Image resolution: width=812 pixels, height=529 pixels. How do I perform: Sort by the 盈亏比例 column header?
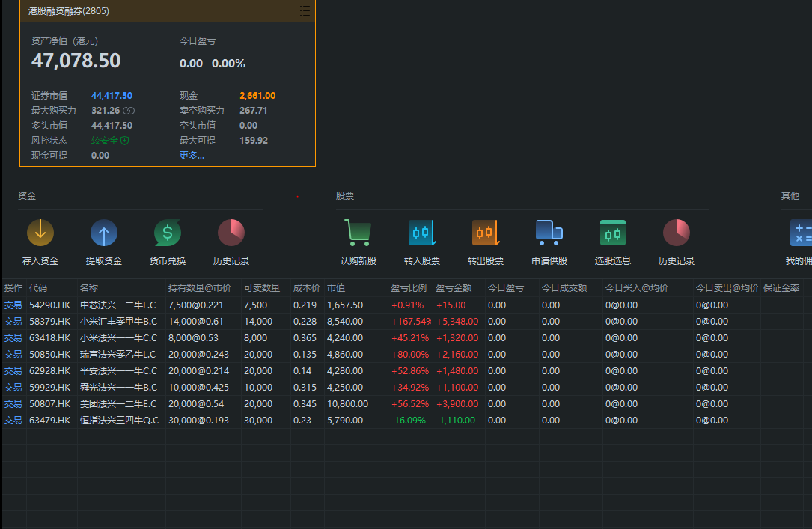click(x=410, y=288)
